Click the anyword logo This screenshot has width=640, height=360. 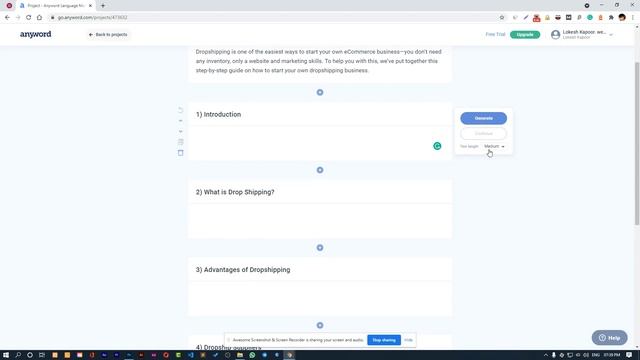tap(36, 34)
